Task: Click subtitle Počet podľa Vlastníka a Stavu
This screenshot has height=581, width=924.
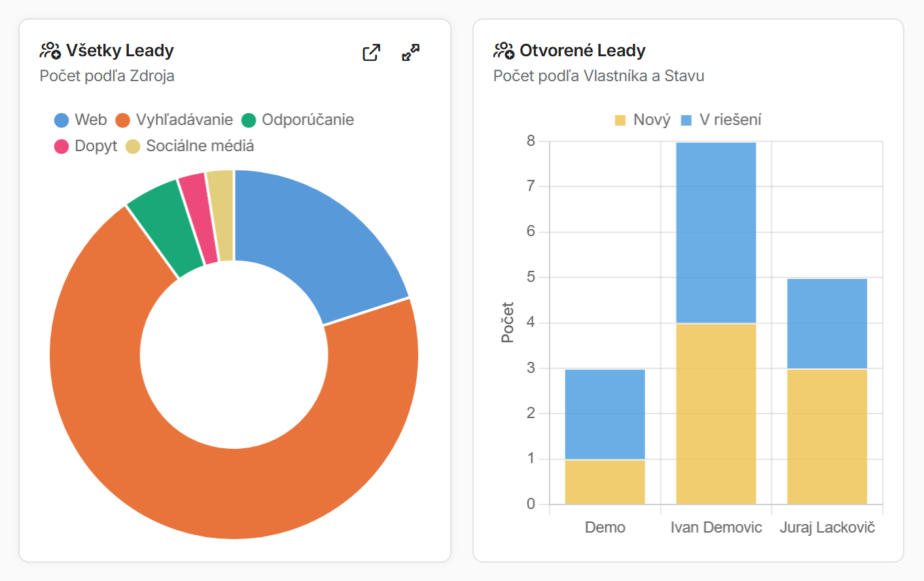Action: pos(599,76)
